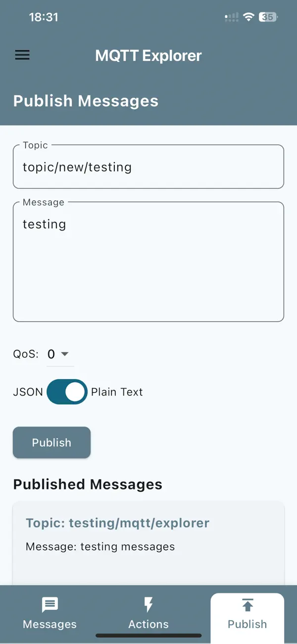
Task: Tap the cellular signal bars icon
Action: click(231, 17)
